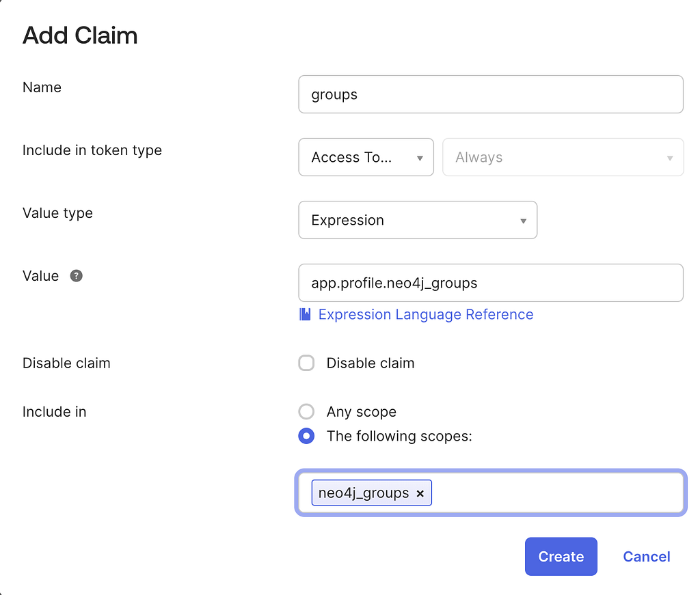Screen dimensions: 700x595
Task: Select The following scopes radio button
Action: [306, 436]
